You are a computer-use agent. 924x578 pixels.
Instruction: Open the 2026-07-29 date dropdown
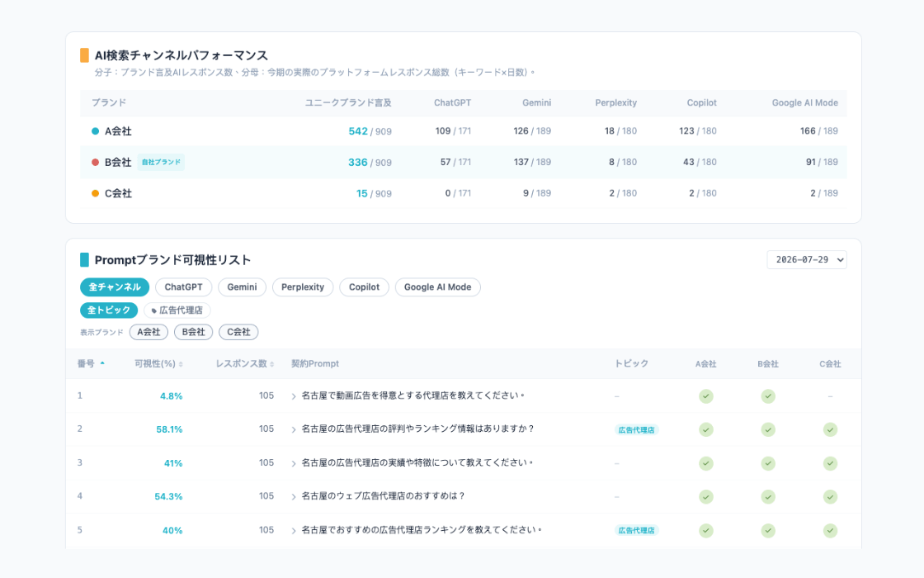tap(807, 259)
